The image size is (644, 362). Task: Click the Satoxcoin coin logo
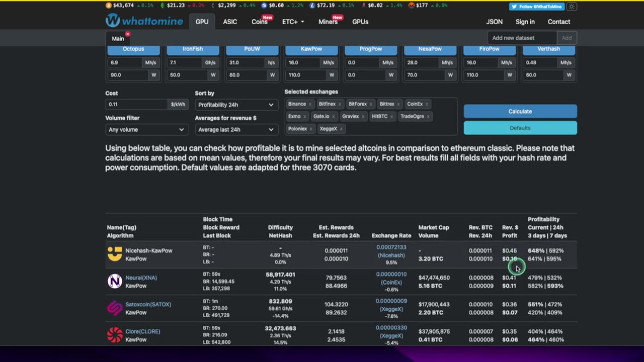coord(115,308)
